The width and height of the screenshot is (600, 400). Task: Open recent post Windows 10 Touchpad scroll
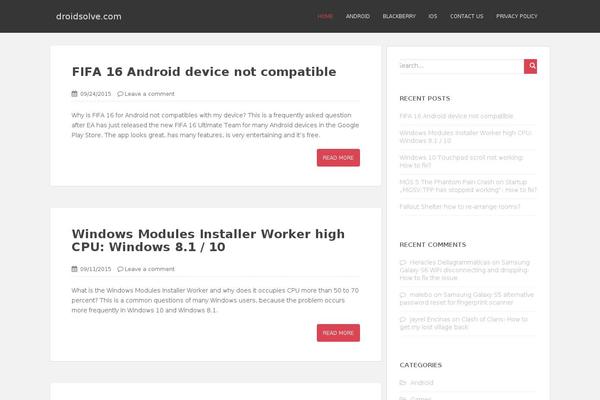point(461,161)
